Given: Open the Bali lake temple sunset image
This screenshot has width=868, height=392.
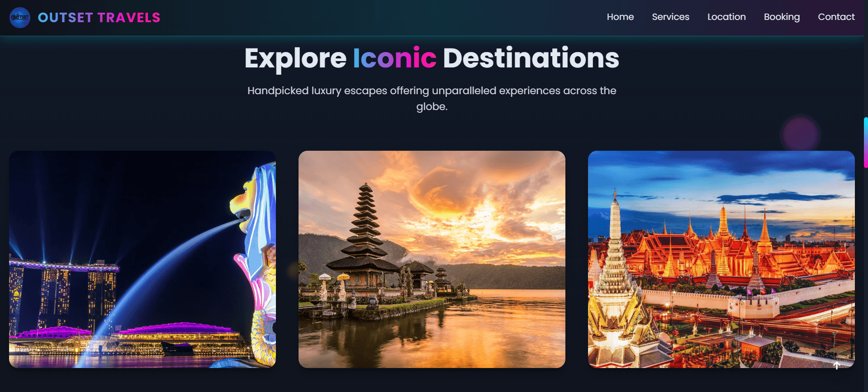Looking at the screenshot, I should (432, 259).
